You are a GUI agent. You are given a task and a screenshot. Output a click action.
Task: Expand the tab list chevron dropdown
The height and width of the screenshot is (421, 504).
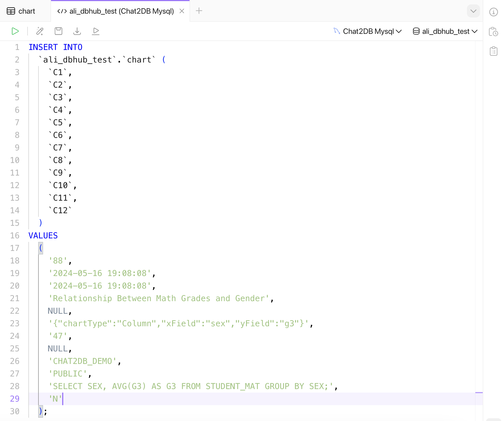[473, 11]
